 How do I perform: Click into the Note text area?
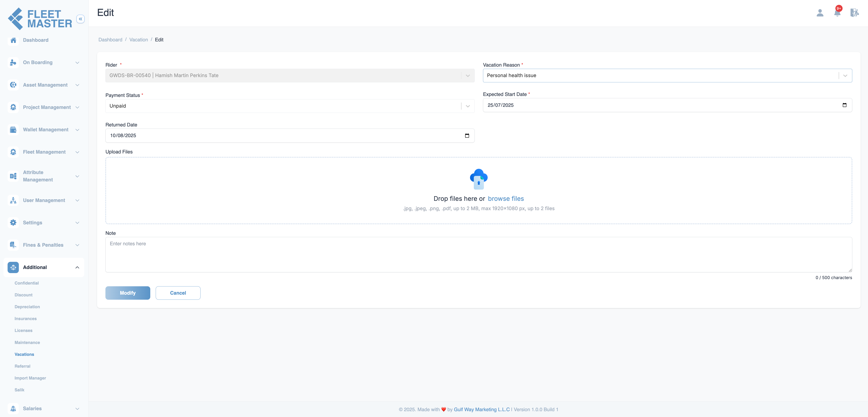click(479, 254)
